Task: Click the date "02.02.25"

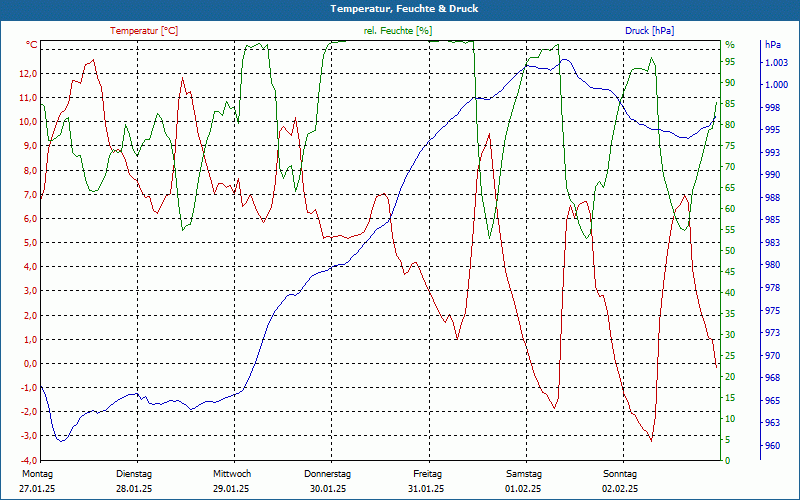Action: (x=620, y=489)
